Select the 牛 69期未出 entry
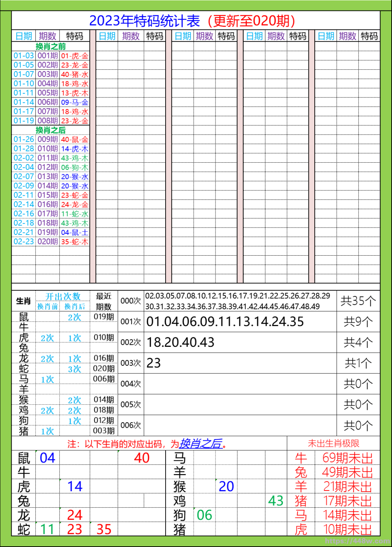Viewport: 392px width, 547px height. tap(334, 458)
